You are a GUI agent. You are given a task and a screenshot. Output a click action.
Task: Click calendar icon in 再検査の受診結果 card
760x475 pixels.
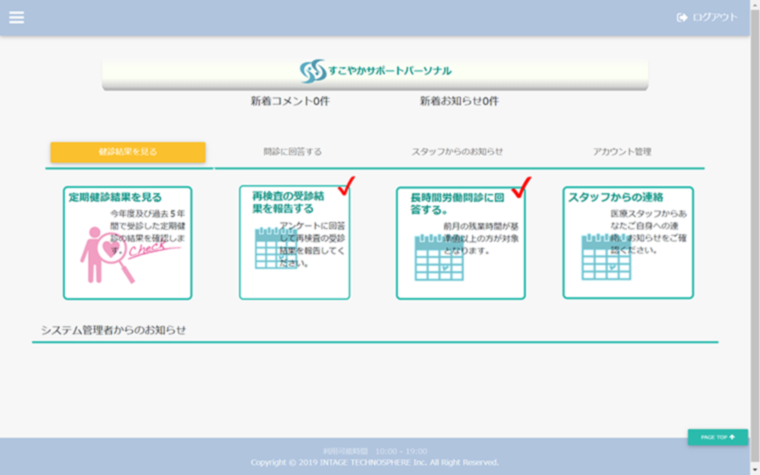(x=273, y=249)
